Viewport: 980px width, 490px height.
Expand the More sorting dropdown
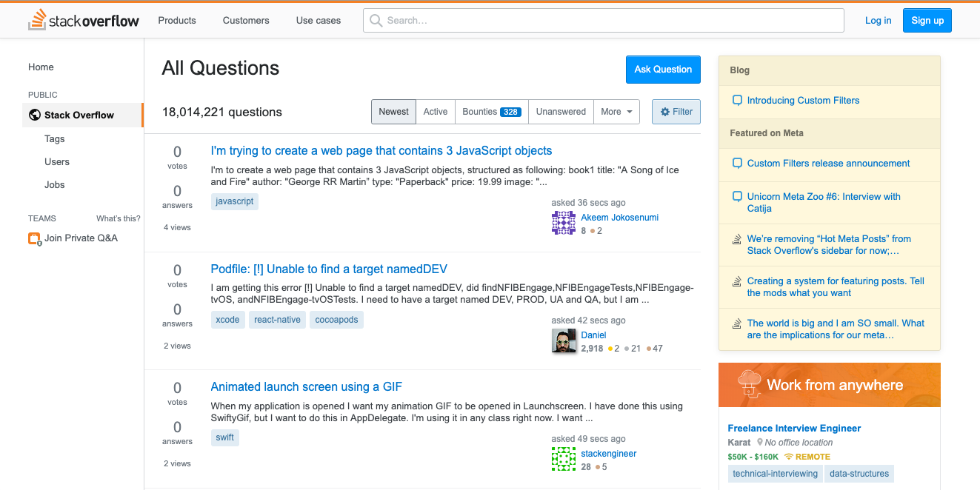pos(616,111)
